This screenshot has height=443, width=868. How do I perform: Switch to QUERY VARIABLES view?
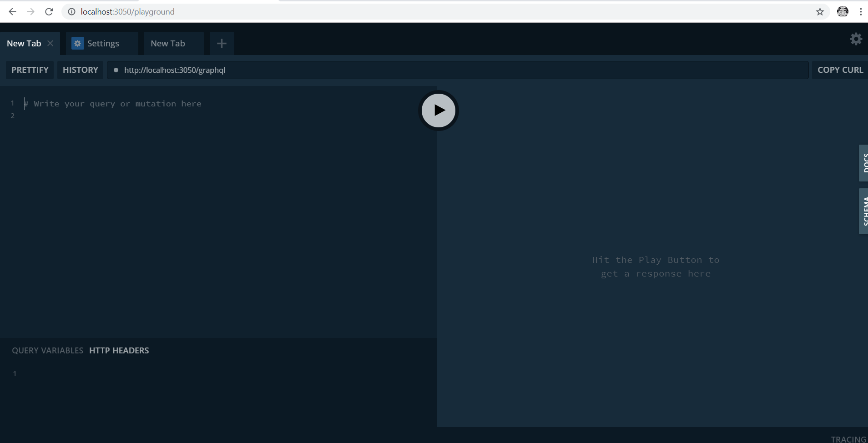point(47,350)
